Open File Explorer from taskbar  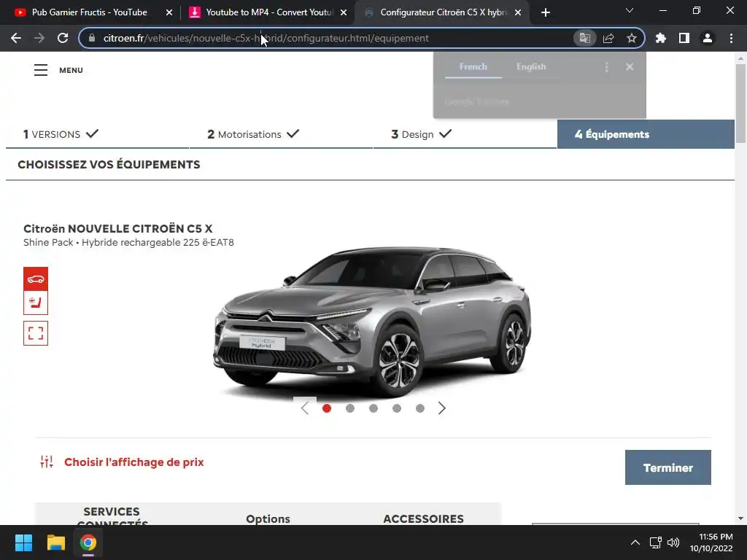[55, 542]
